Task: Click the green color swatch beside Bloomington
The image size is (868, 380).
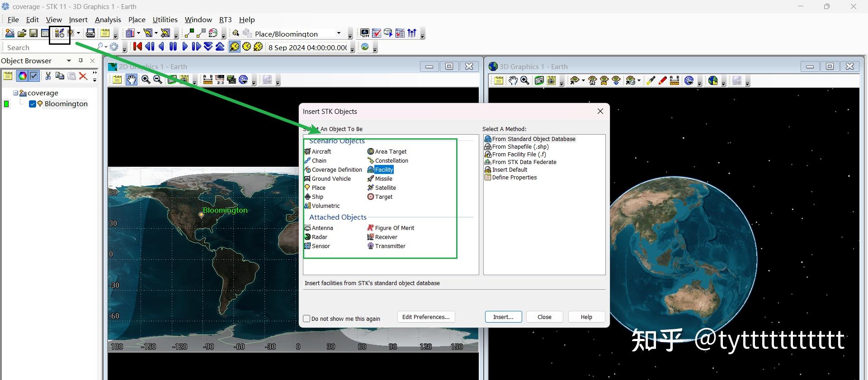Action: pyautogui.click(x=6, y=104)
